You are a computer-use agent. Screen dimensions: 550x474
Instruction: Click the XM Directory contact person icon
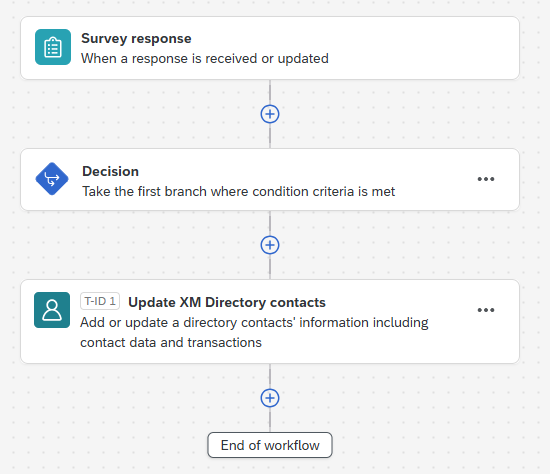tap(52, 310)
